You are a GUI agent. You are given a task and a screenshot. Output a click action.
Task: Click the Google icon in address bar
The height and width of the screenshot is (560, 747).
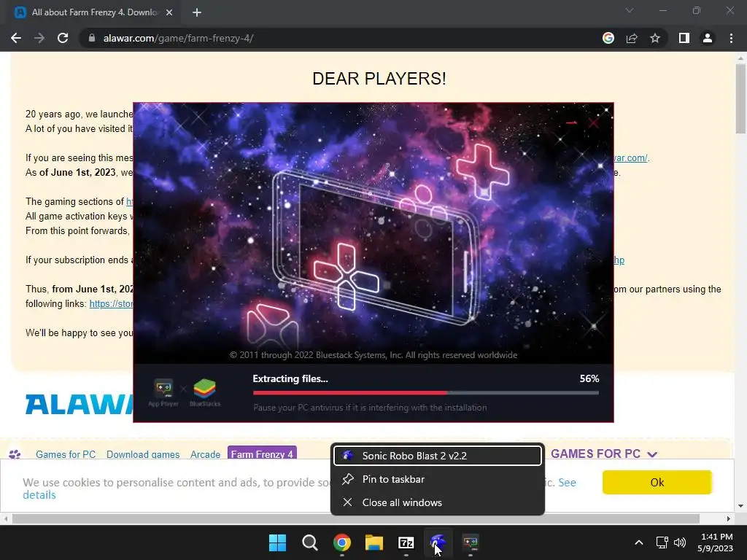click(x=608, y=38)
